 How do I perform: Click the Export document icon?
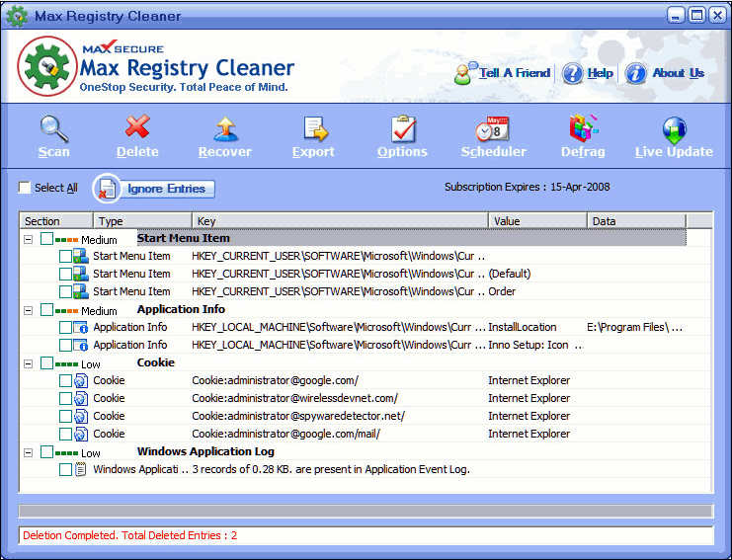point(315,128)
